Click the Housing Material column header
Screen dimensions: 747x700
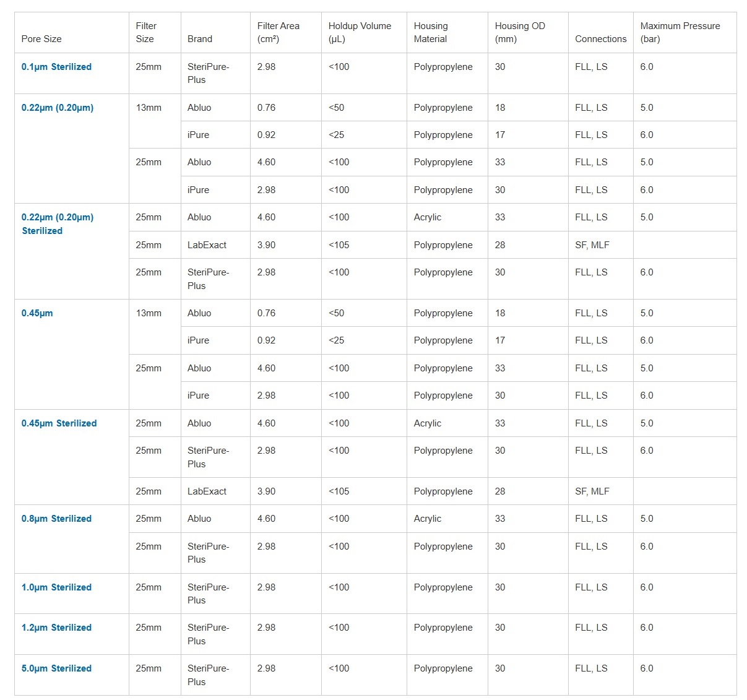(431, 32)
